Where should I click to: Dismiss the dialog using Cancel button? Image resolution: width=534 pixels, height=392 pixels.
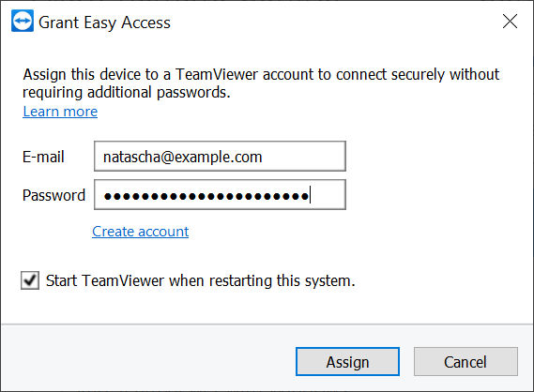tap(465, 361)
